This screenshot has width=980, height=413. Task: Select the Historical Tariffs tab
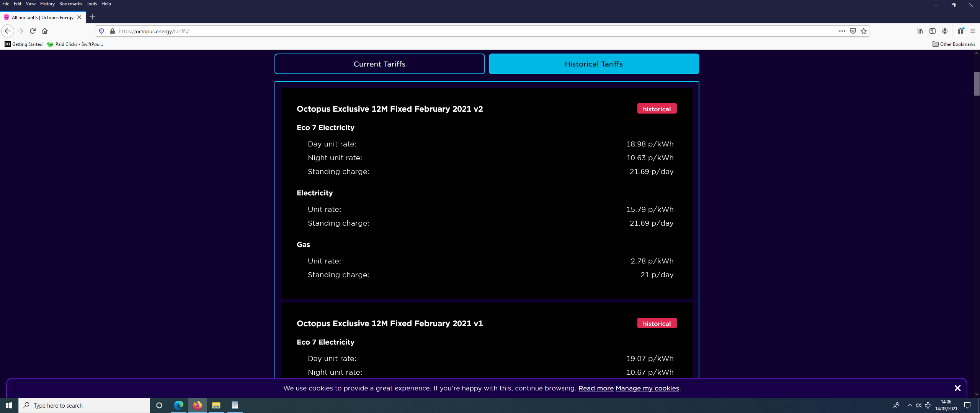(594, 64)
